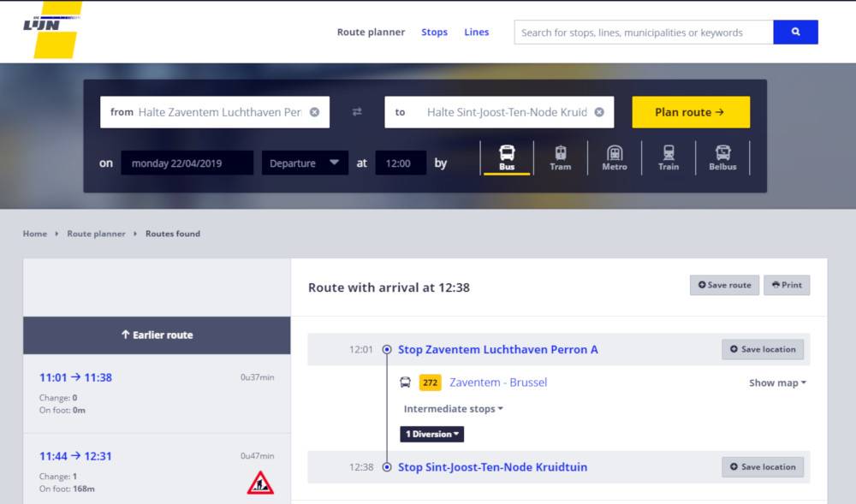Open the Stops menu item
Image resolution: width=856 pixels, height=504 pixels.
pos(434,33)
